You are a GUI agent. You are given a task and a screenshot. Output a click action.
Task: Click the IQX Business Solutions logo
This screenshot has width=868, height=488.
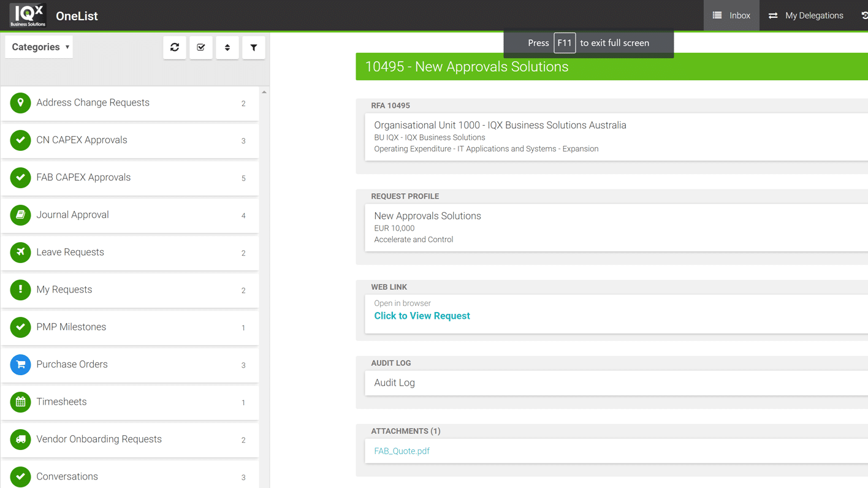tap(27, 15)
